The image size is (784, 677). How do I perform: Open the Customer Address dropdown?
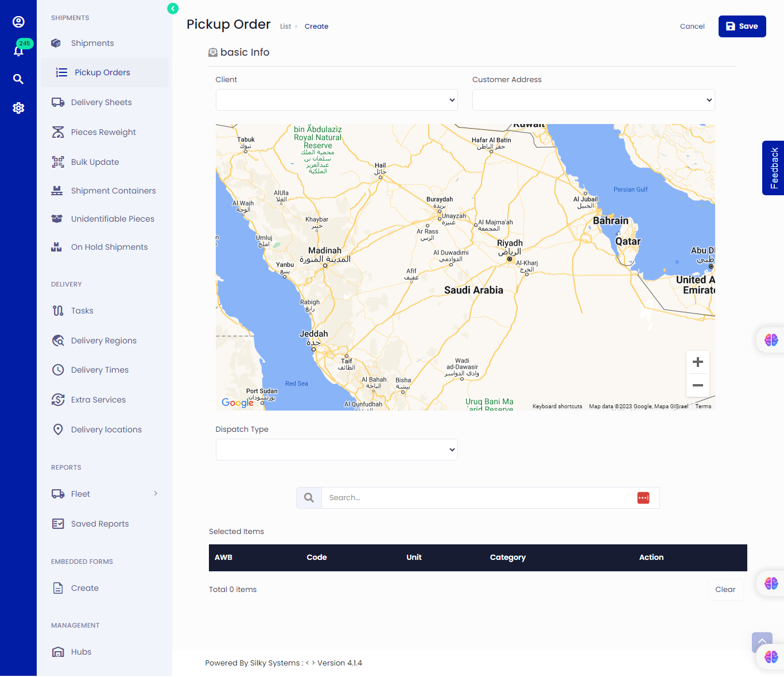click(x=593, y=100)
